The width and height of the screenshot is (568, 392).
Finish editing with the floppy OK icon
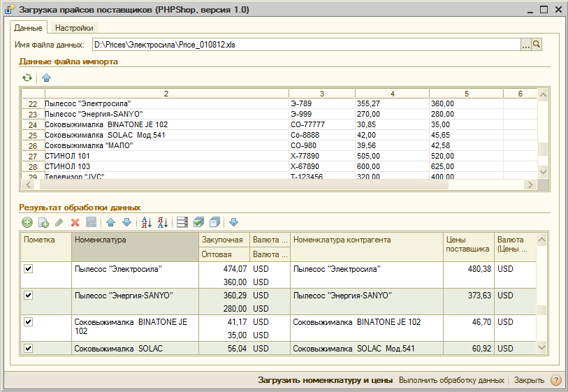pyautogui.click(x=91, y=222)
